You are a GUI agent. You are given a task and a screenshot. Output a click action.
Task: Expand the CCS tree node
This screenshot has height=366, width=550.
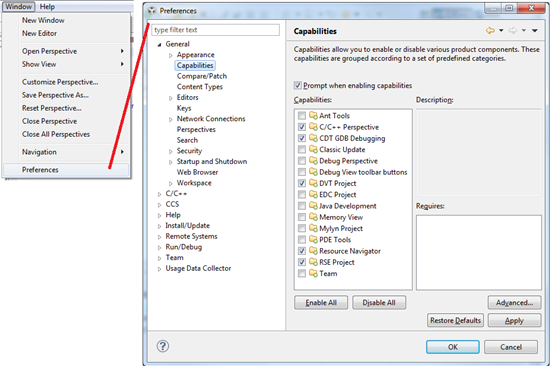(160, 205)
